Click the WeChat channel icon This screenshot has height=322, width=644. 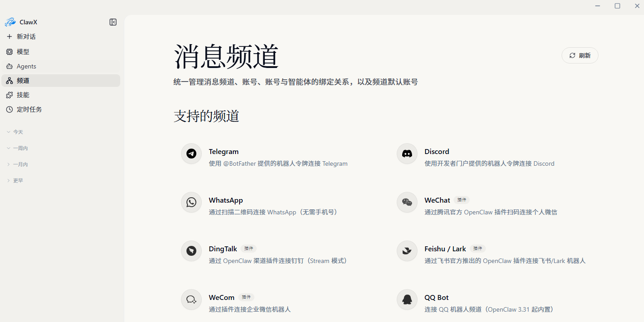click(x=407, y=202)
